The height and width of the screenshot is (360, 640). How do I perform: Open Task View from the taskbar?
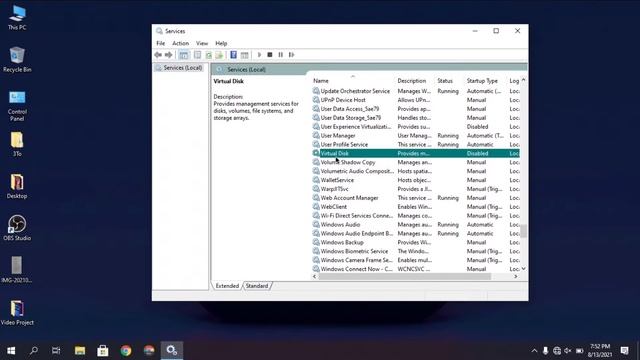(56, 350)
